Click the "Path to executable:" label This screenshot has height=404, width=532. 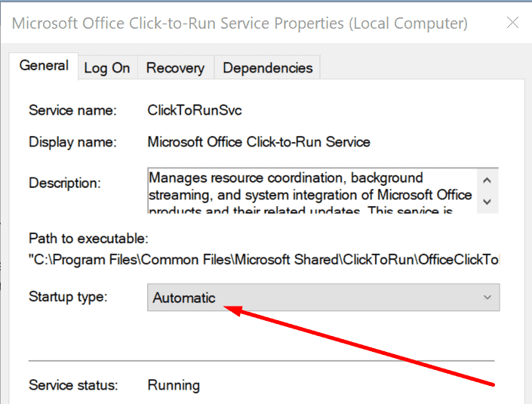(88, 239)
